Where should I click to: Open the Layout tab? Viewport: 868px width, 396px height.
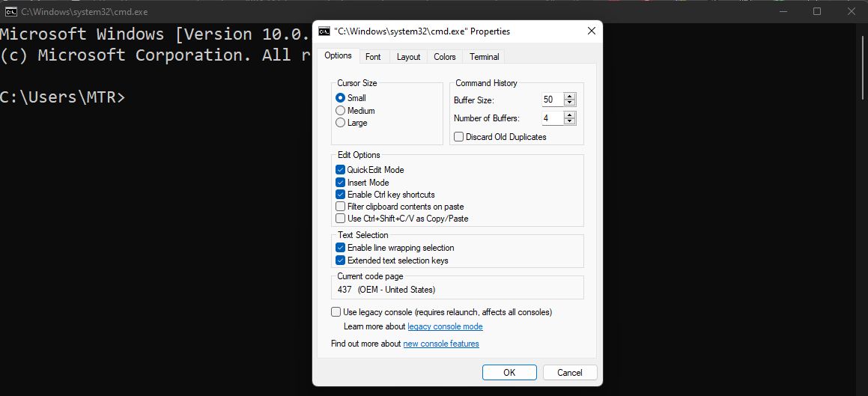tap(408, 57)
